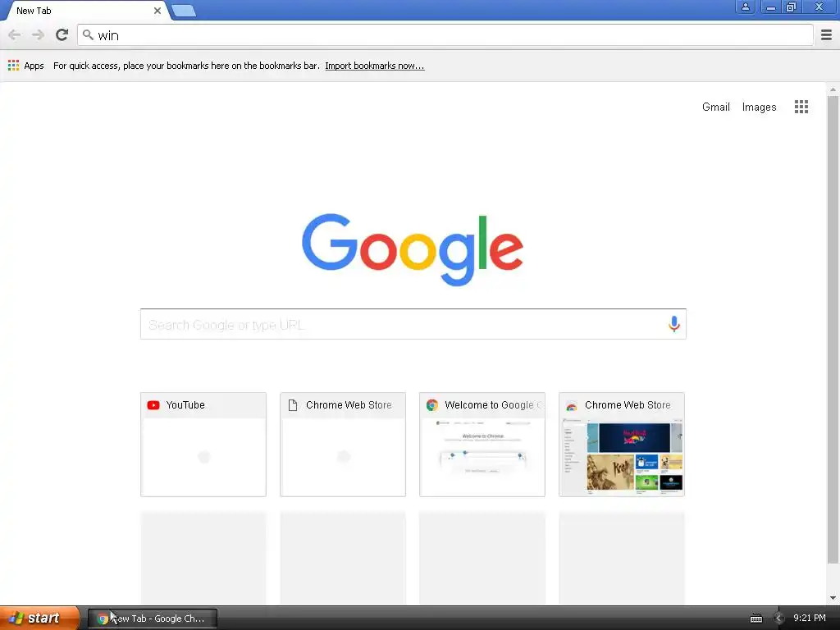Switch to the New Tab tab

coord(85,11)
